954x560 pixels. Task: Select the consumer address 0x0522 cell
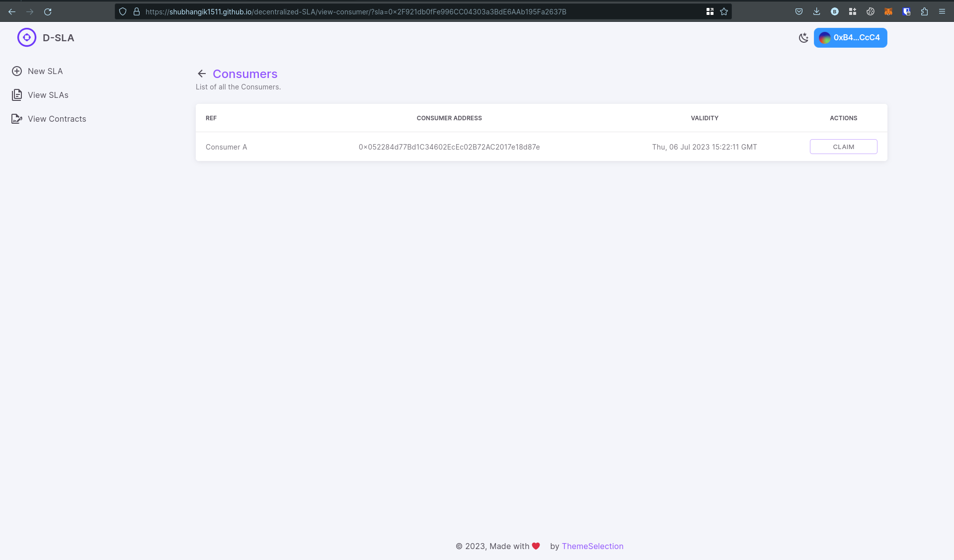coord(449,147)
